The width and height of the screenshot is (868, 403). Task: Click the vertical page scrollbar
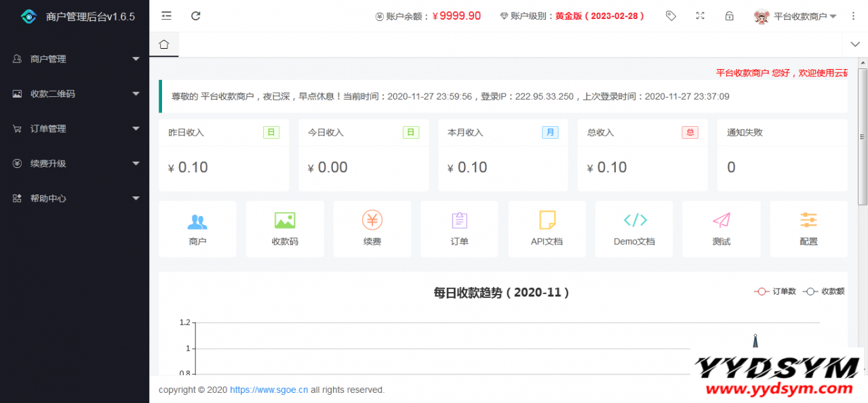tap(863, 135)
